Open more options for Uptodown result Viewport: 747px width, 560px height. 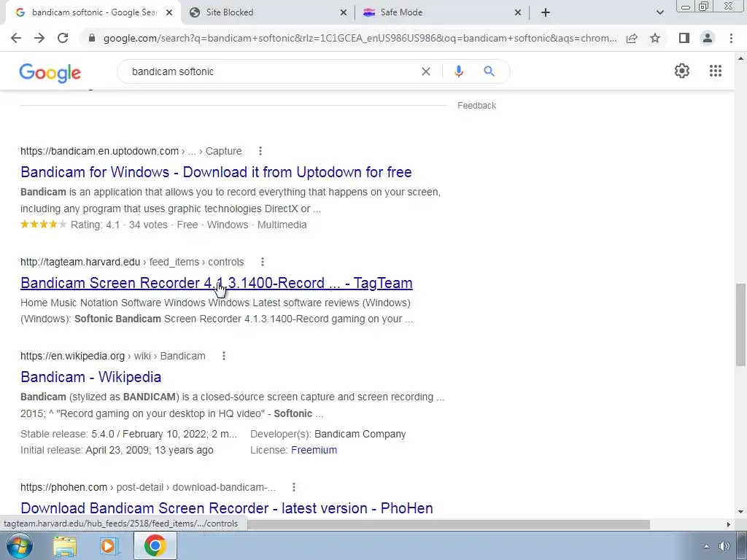pos(260,151)
